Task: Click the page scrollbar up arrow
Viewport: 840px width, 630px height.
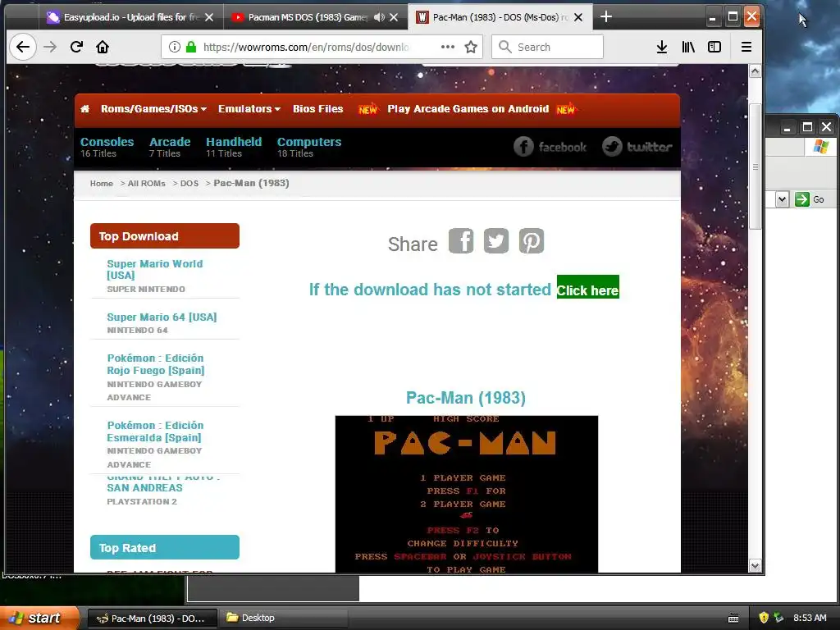Action: click(x=756, y=72)
